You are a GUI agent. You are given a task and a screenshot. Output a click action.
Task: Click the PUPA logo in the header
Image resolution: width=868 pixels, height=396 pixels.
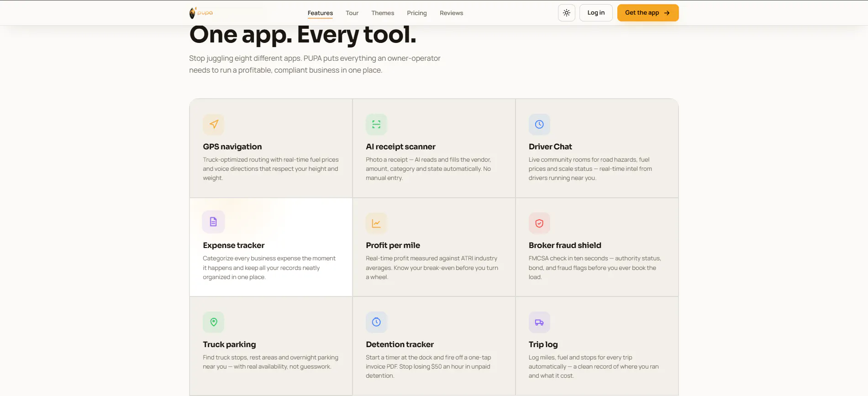pos(201,13)
